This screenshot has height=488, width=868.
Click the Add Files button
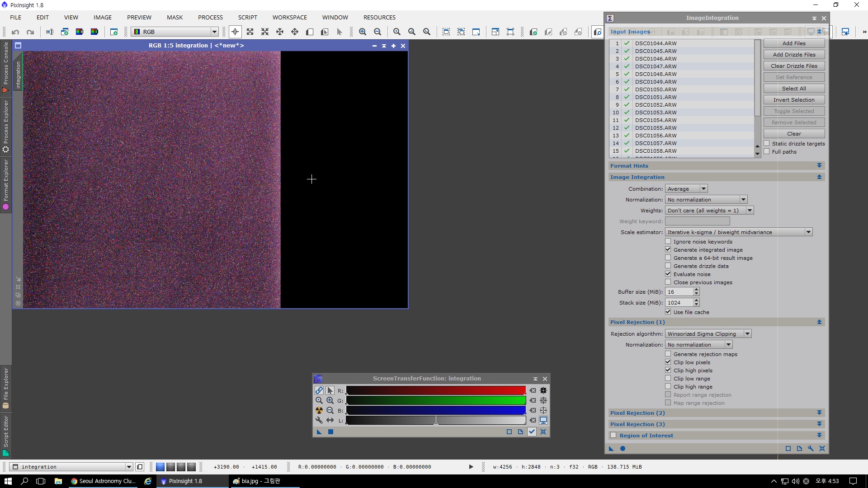tap(794, 43)
